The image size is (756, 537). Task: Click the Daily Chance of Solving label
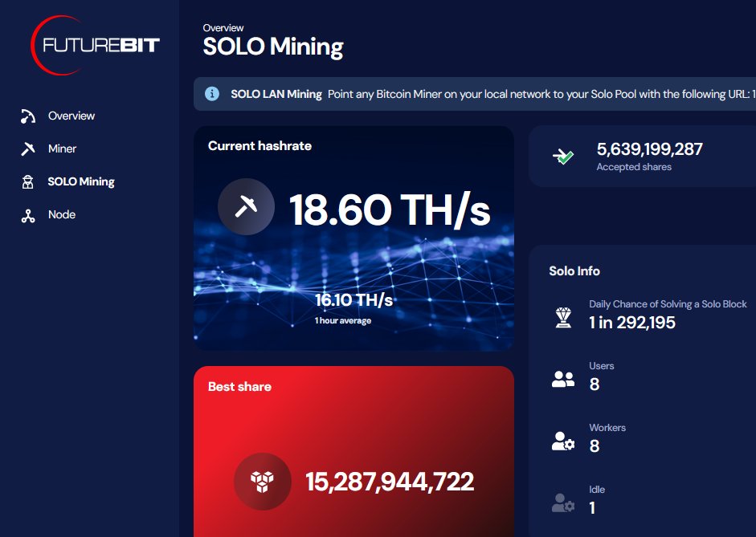click(668, 304)
